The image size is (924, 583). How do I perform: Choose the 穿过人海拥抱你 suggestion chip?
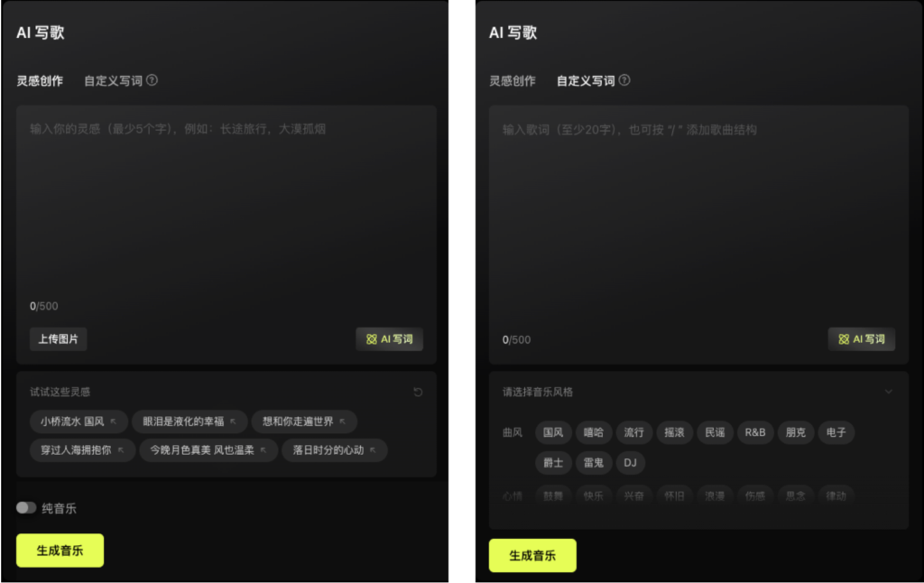82,450
